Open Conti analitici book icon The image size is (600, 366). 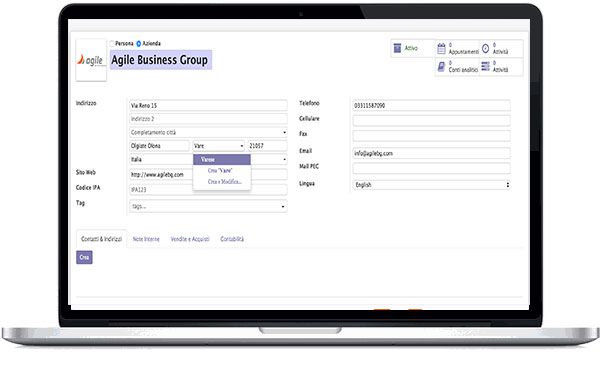[x=441, y=67]
